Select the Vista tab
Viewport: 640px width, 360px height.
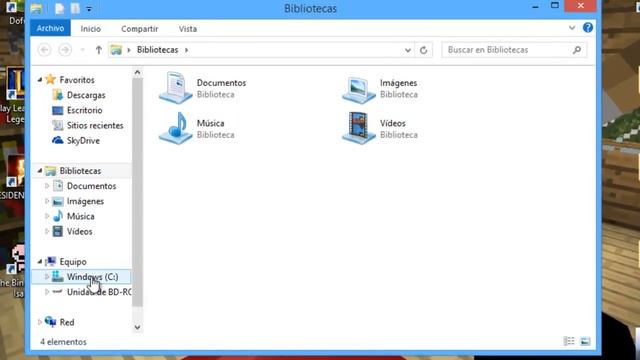tap(188, 29)
